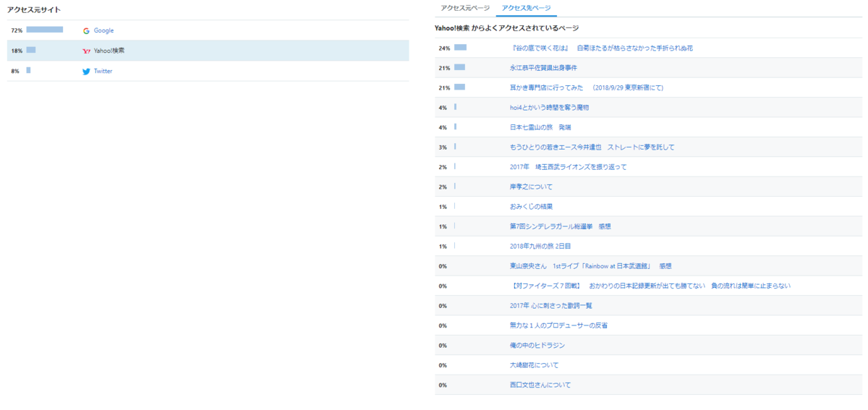Open 岸孝之について page link
The image size is (868, 410).
531,187
